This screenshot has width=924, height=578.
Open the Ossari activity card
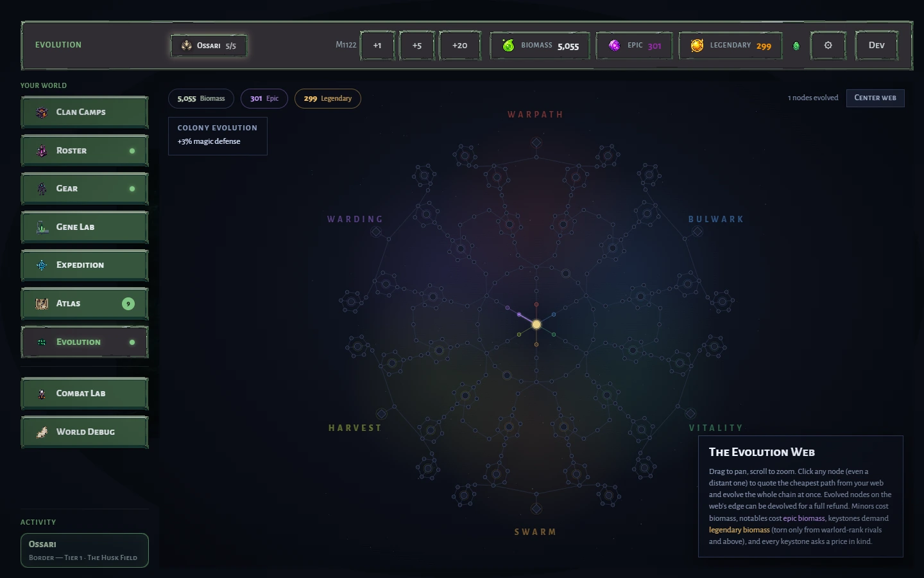(x=85, y=550)
